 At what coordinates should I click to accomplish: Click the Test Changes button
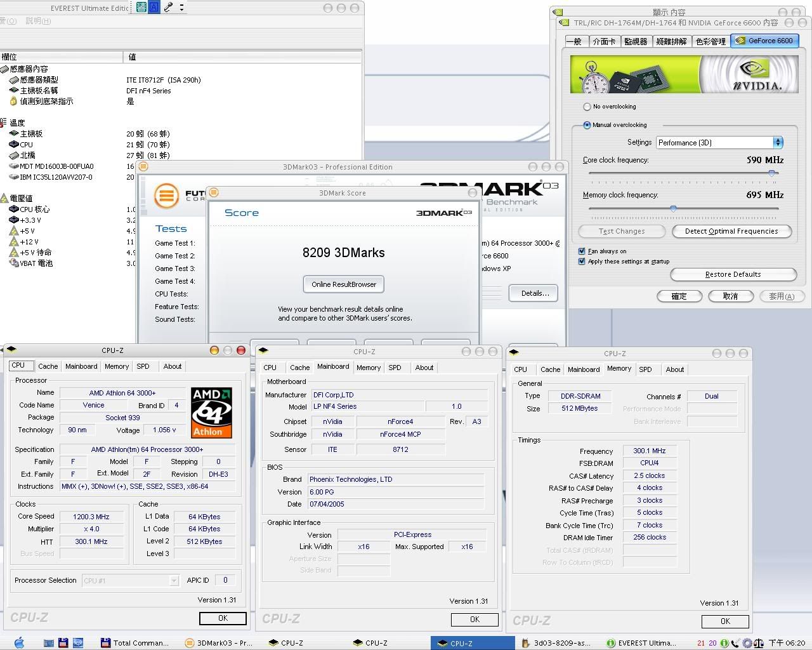622,231
